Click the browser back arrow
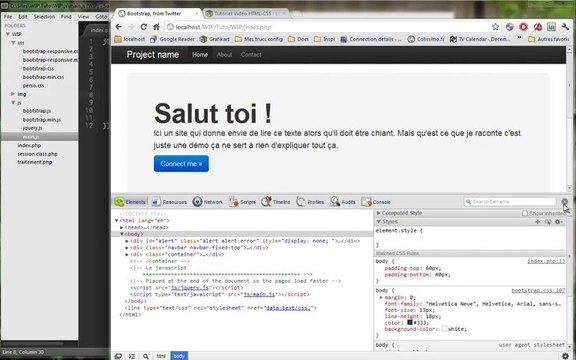The width and height of the screenshot is (576, 360). pyautogui.click(x=118, y=27)
